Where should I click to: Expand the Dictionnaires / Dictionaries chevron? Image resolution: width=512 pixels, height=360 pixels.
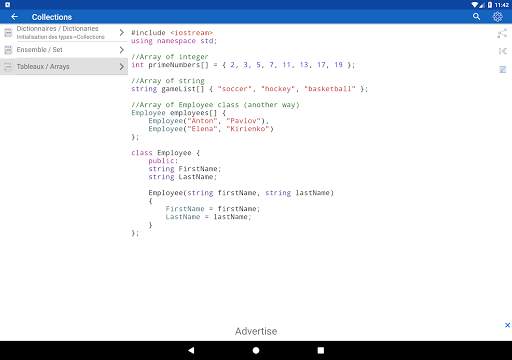click(x=122, y=33)
